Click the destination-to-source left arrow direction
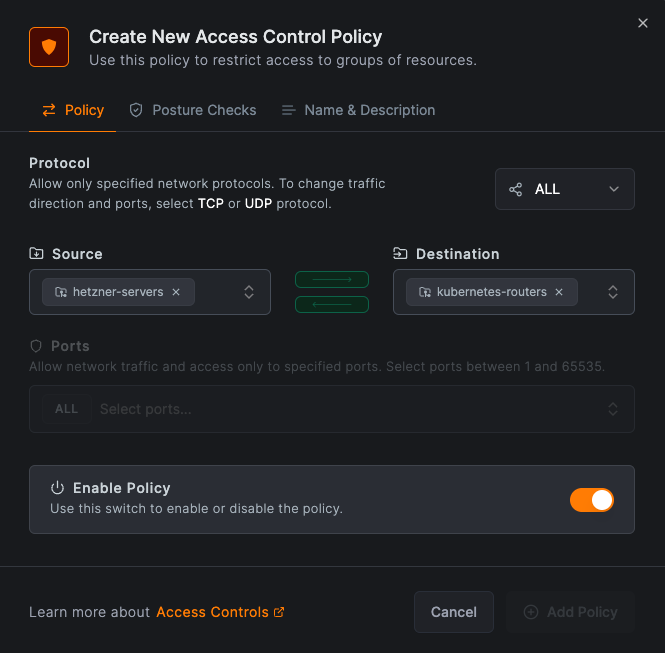This screenshot has height=653, width=665. click(x=332, y=304)
